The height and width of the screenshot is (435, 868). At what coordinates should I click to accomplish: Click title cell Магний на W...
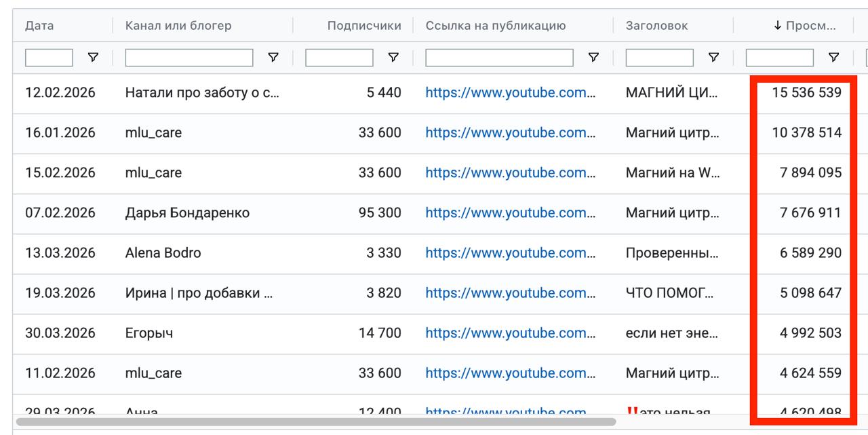673,173
